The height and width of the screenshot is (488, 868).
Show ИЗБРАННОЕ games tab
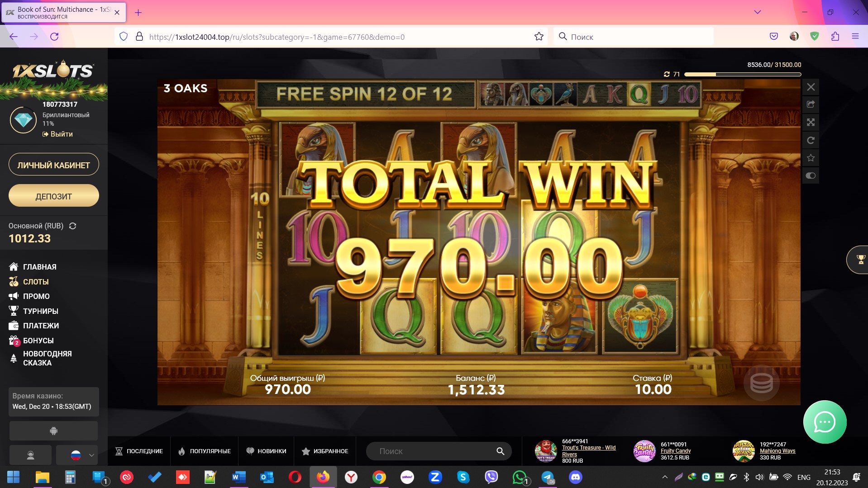click(x=325, y=451)
